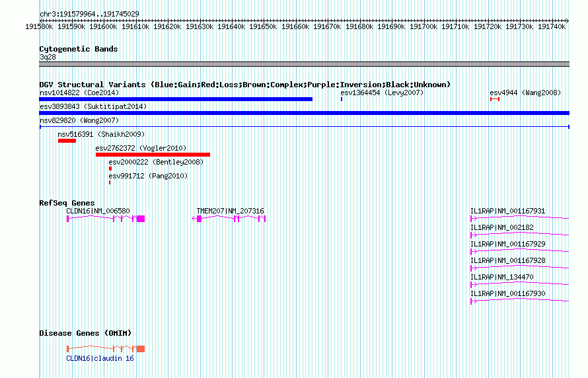The height and width of the screenshot is (378, 588).
Task: Click the DGV Structural Variants track title
Action: [245, 85]
